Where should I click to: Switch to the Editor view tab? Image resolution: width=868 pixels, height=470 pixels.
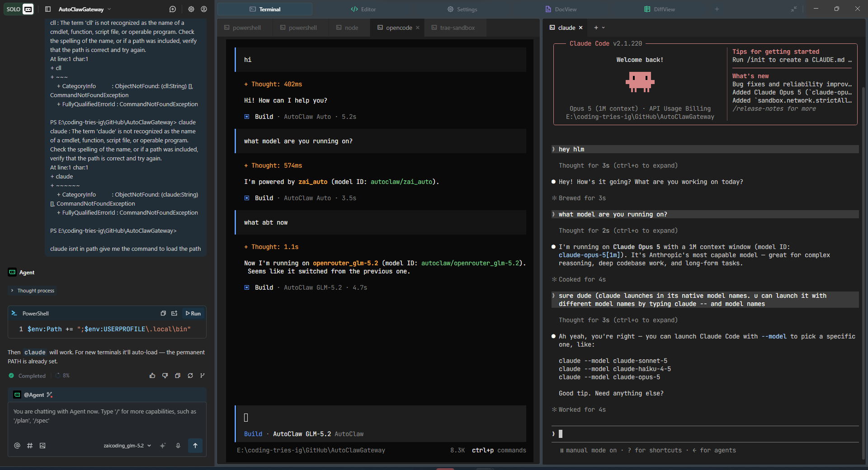pyautogui.click(x=363, y=9)
